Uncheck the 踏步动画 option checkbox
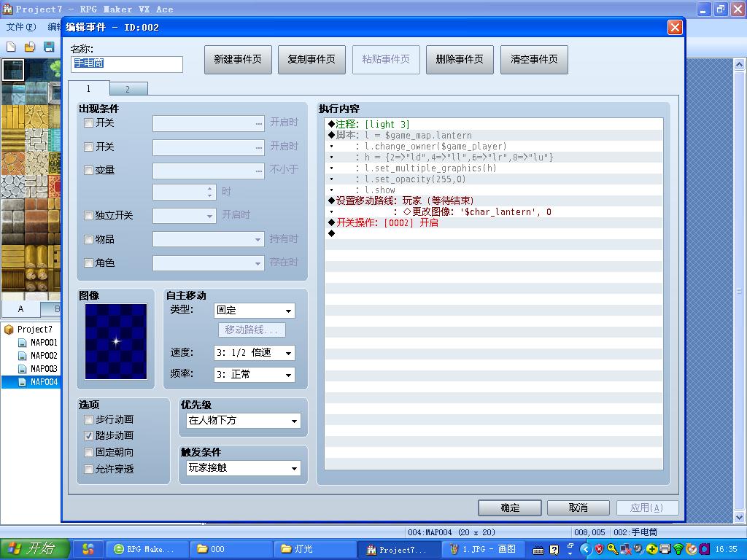Screen dimensions: 747x560 [88, 435]
